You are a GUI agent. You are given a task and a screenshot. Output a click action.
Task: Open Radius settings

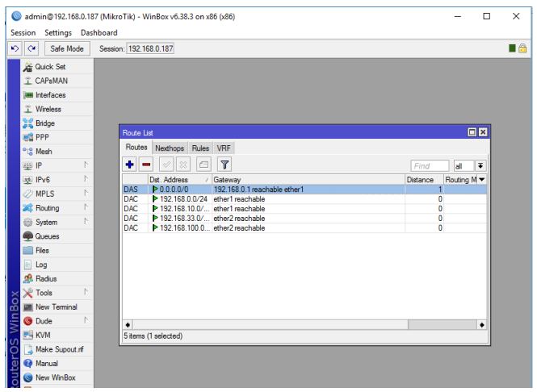[57, 278]
